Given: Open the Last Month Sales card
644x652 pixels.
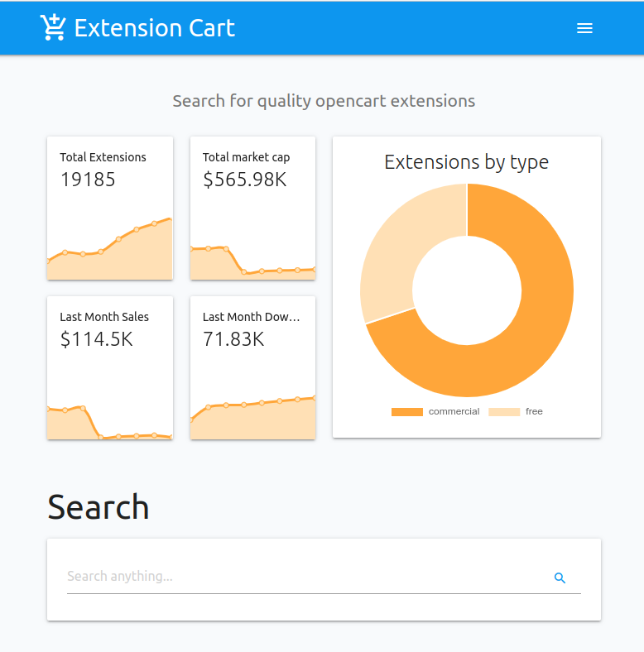Looking at the screenshot, I should click(x=110, y=367).
